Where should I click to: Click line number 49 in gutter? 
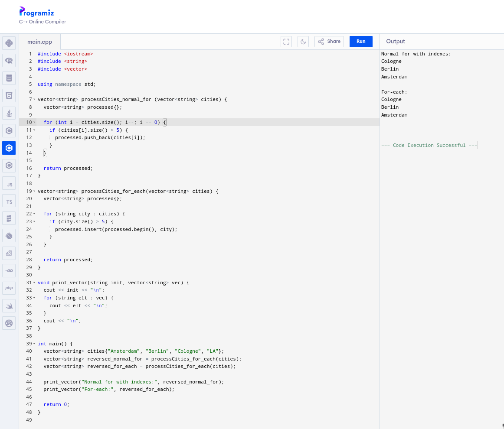pos(29,420)
